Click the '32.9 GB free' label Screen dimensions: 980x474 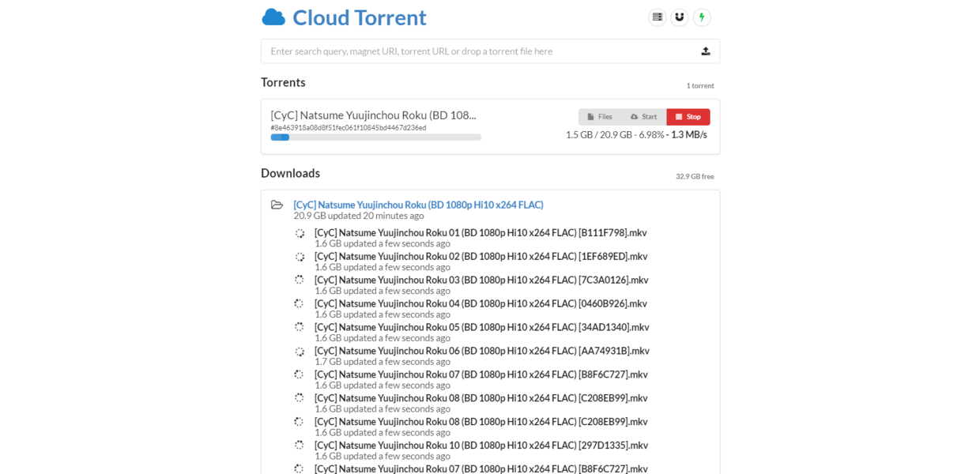point(695,176)
